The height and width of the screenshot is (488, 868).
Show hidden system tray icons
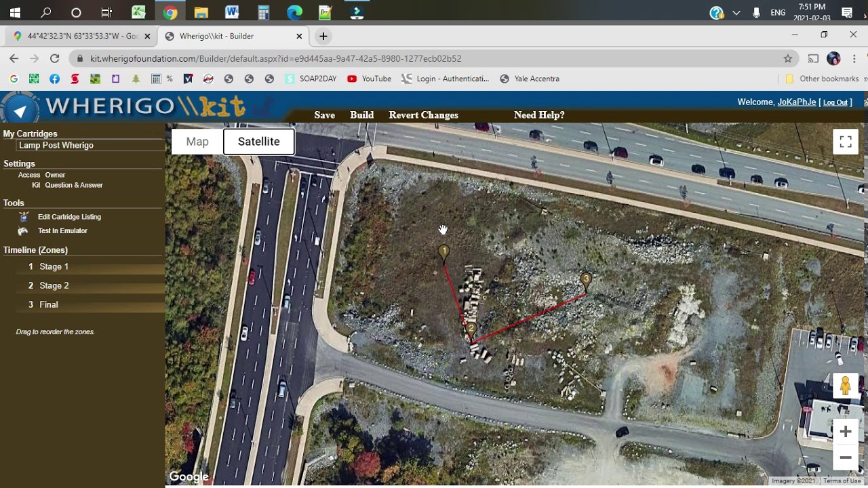pyautogui.click(x=736, y=12)
